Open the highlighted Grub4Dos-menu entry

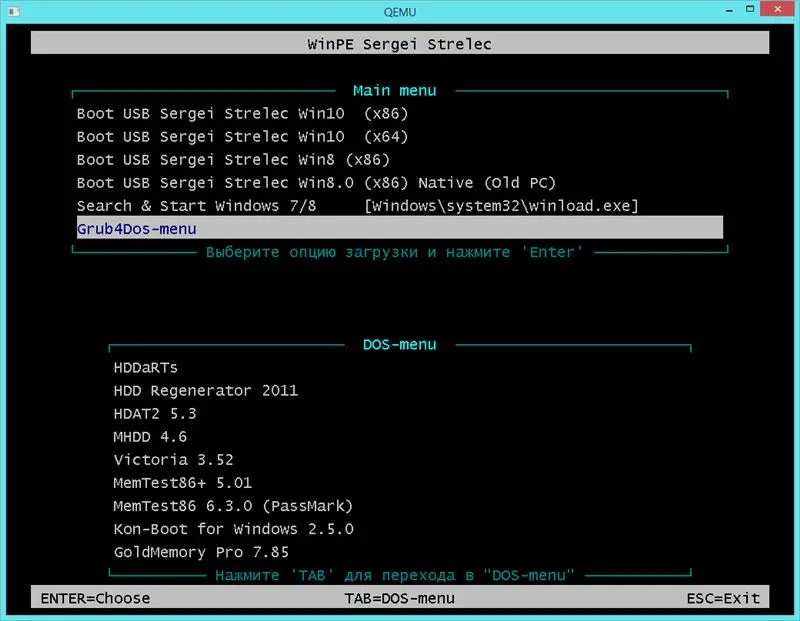tap(399, 228)
